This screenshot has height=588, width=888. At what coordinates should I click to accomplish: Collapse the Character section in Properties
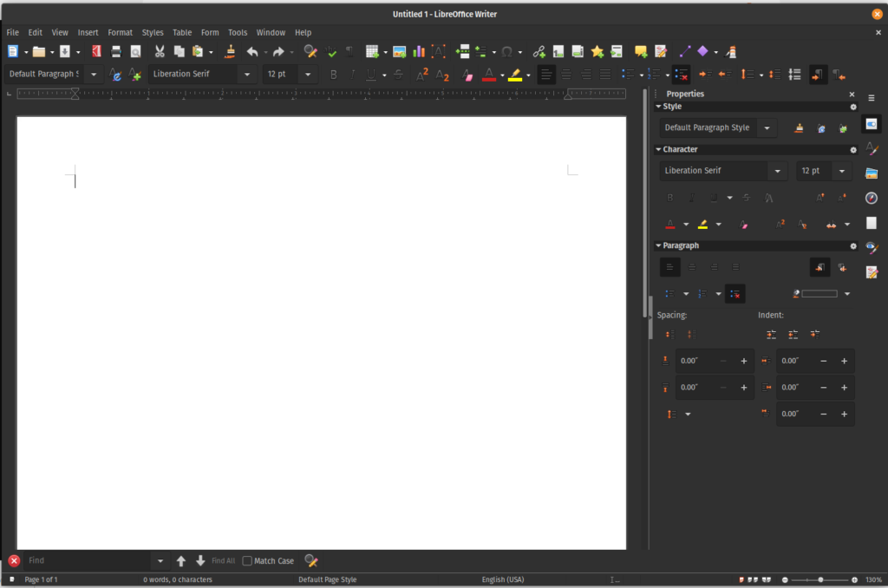tap(658, 149)
